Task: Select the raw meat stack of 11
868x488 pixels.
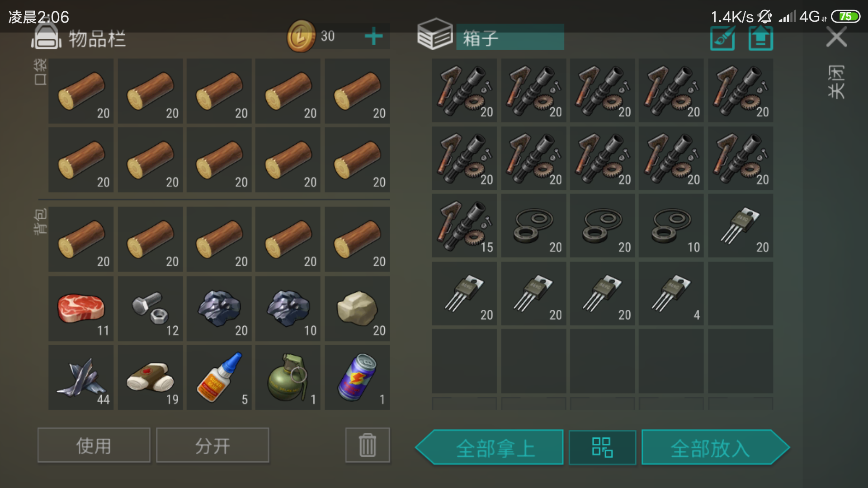Action: pos(81,309)
